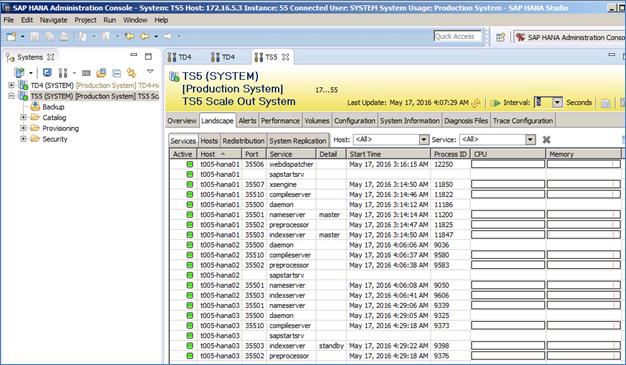This screenshot has width=626, height=365.
Task: Expand the Catalog folder
Action: pos(23,117)
